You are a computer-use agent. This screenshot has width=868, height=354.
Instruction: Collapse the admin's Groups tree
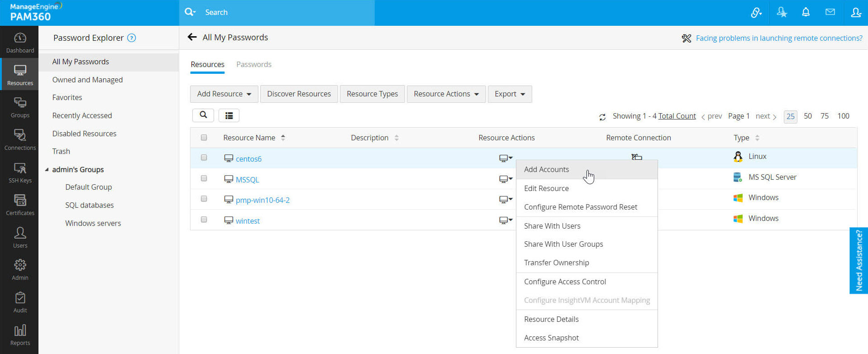47,169
